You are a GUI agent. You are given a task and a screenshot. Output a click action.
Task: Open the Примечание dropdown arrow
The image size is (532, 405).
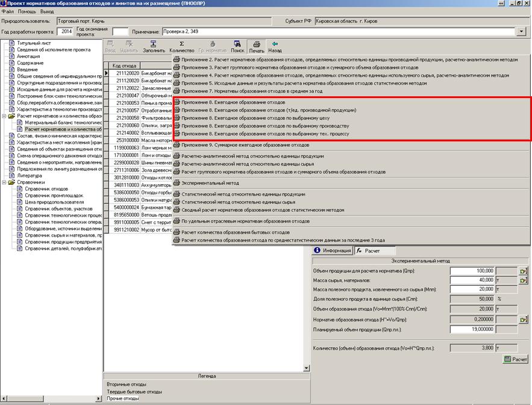522,31
